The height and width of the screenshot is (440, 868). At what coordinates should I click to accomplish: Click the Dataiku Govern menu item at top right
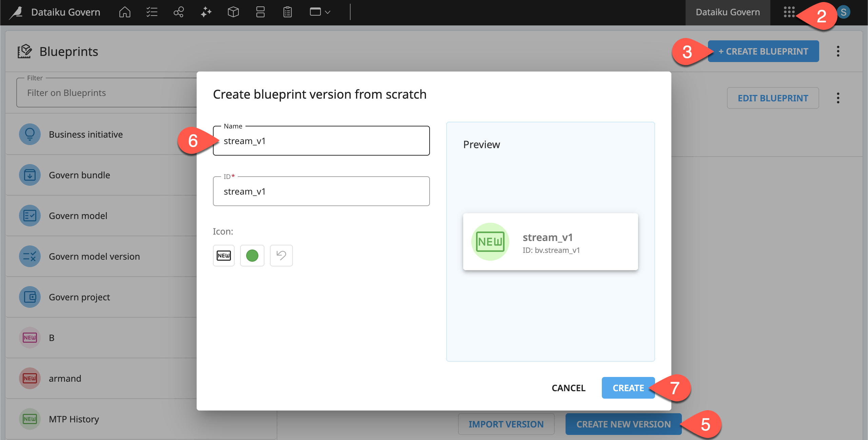point(728,12)
